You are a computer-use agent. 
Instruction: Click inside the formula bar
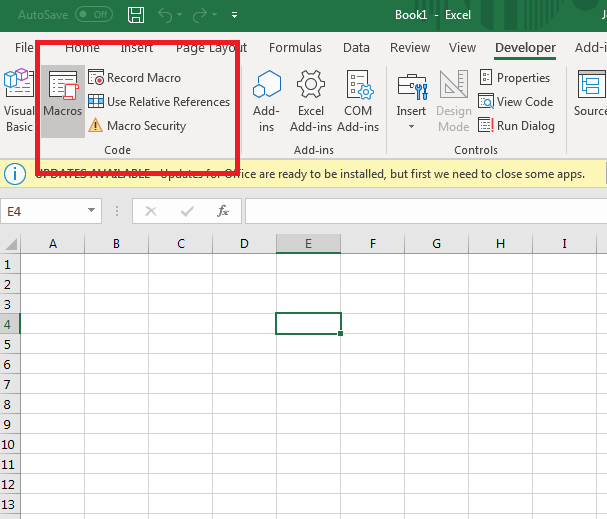coord(426,211)
